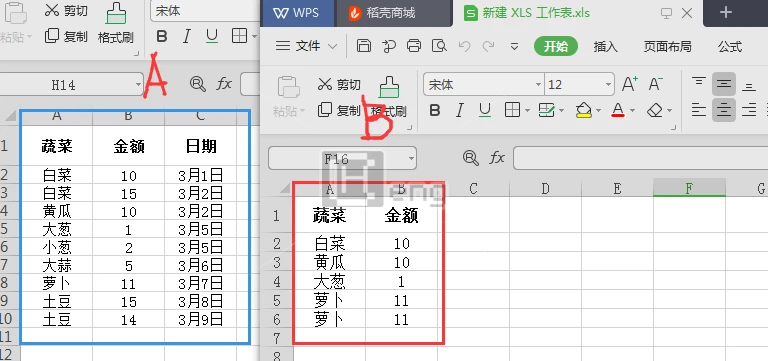Click the borders grid icon in window A

tap(239, 36)
